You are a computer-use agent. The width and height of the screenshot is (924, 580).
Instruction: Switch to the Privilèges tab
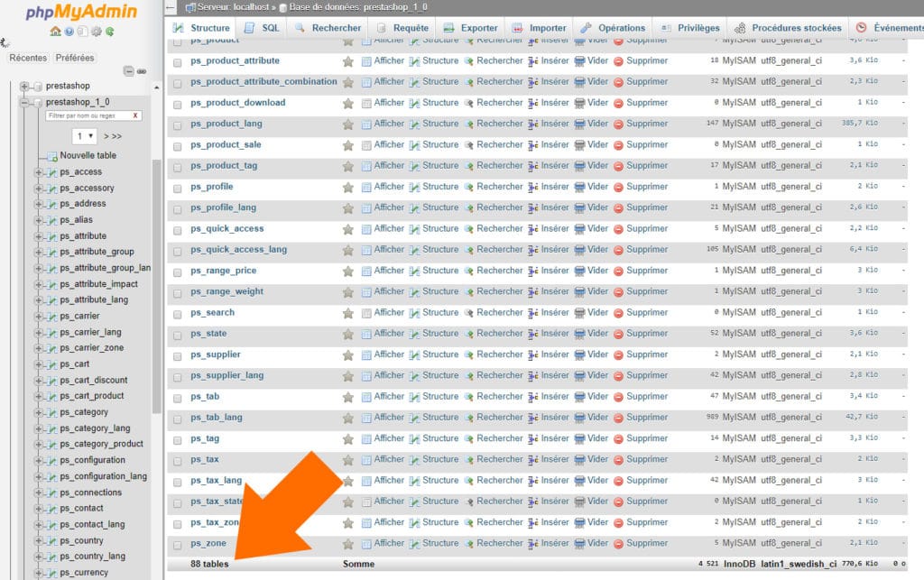pos(690,28)
